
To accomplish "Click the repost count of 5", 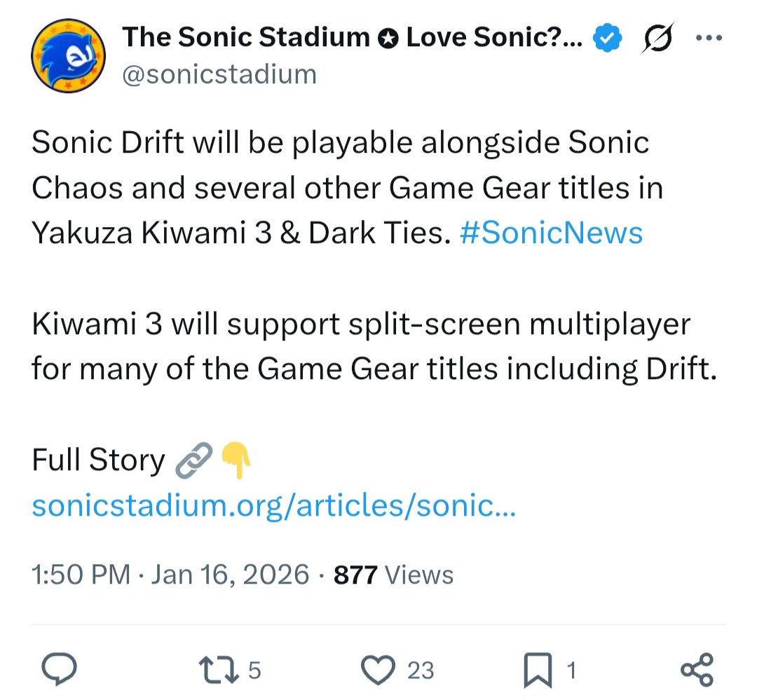I will pos(254,671).
